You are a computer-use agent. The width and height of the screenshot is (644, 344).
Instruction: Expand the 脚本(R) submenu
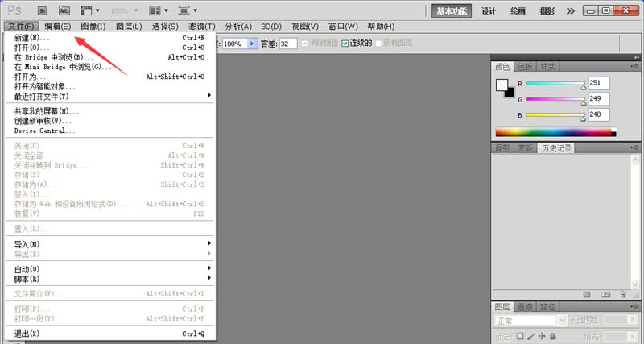point(109,280)
